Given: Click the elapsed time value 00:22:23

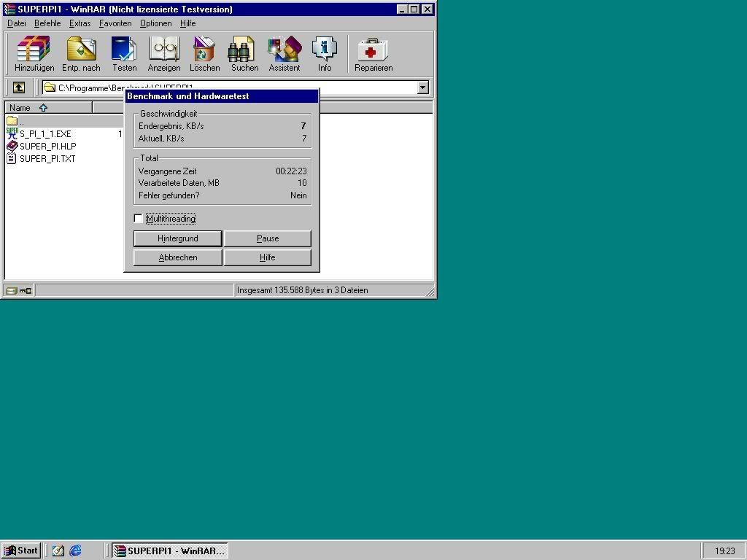Looking at the screenshot, I should [291, 171].
